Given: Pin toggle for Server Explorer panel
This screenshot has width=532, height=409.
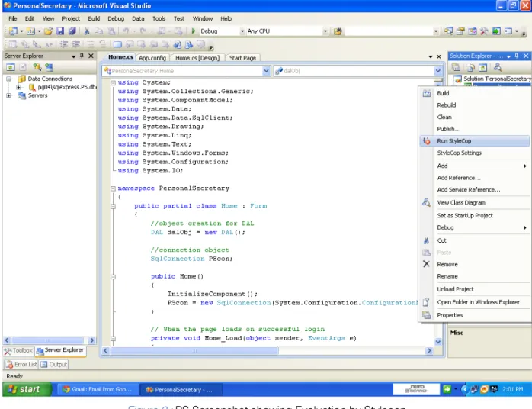Looking at the screenshot, I should (x=82, y=56).
